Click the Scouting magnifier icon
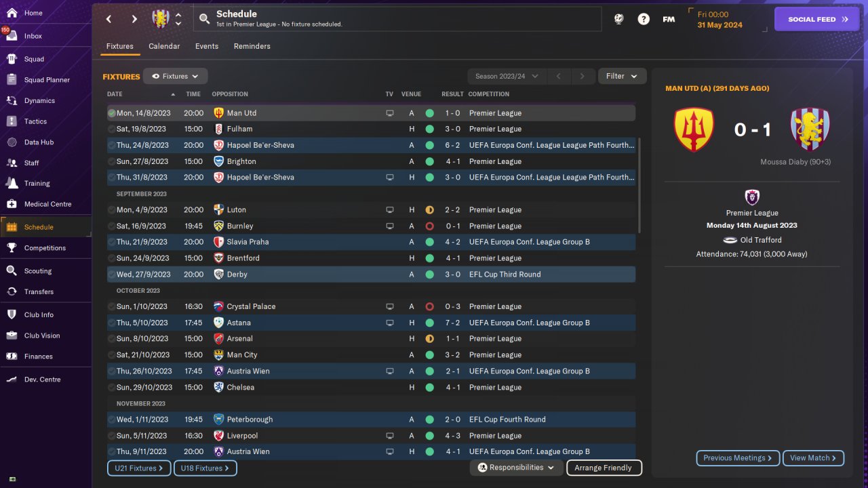 pyautogui.click(x=12, y=270)
